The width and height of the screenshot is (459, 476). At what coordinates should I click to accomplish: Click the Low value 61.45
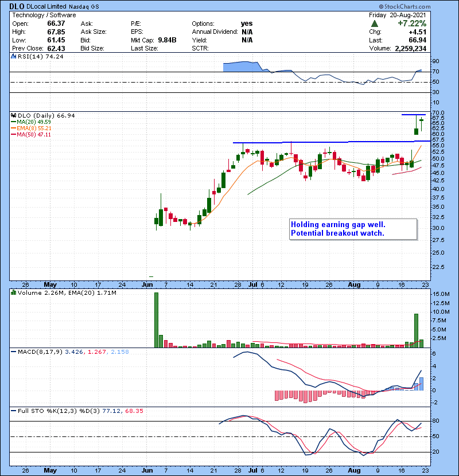[x=56, y=40]
